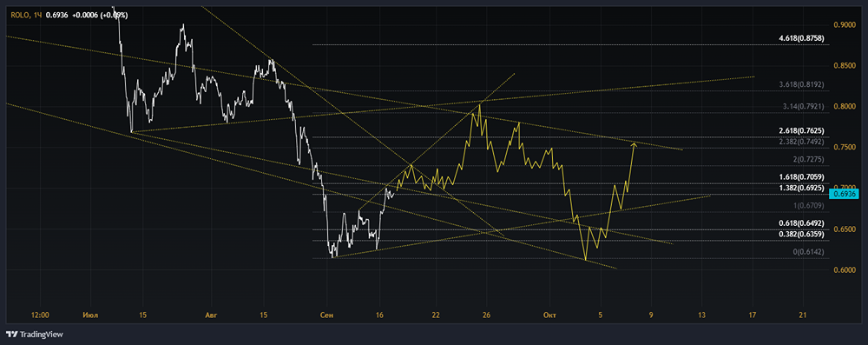Viewport: 868px width, 345px height.
Task: Click the Июл month label on time axis
Action: point(90,315)
